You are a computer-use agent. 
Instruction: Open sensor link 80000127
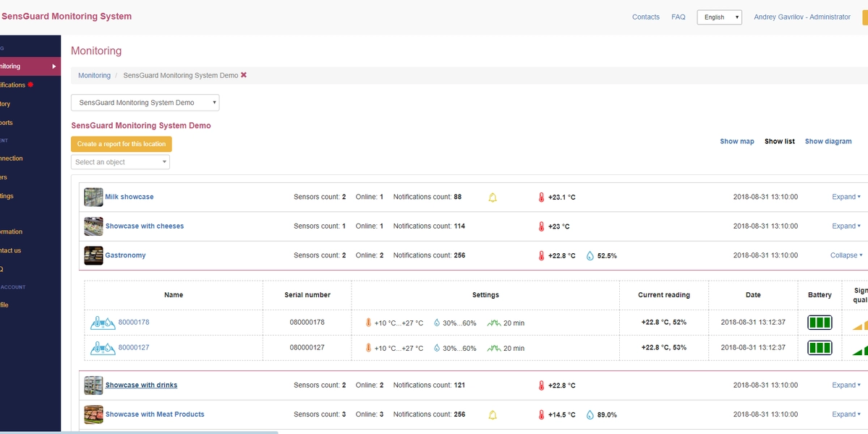coord(134,348)
